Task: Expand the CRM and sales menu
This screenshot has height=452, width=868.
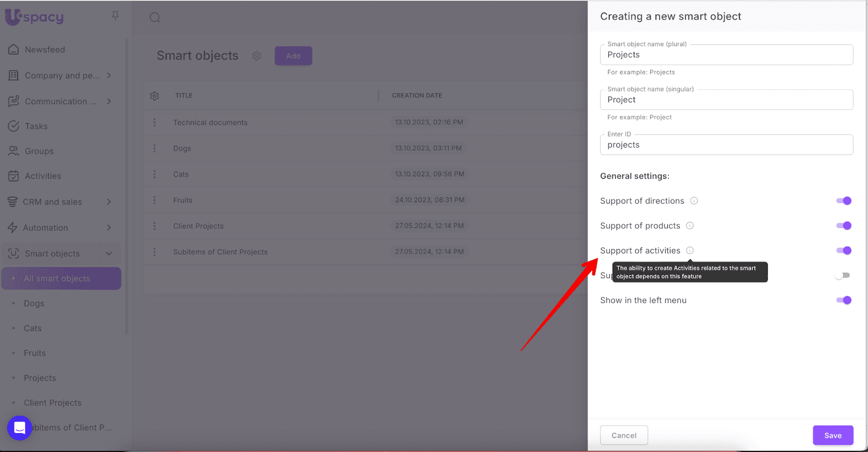Action: (x=109, y=202)
